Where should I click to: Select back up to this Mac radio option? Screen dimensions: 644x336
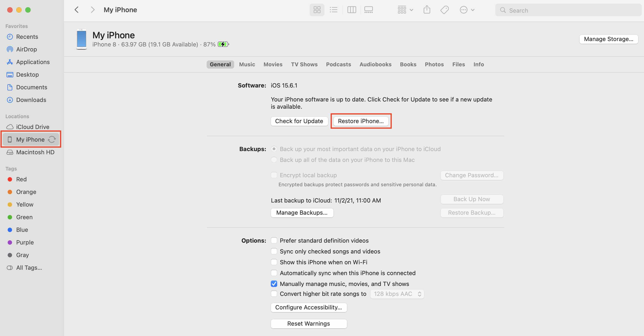(274, 160)
